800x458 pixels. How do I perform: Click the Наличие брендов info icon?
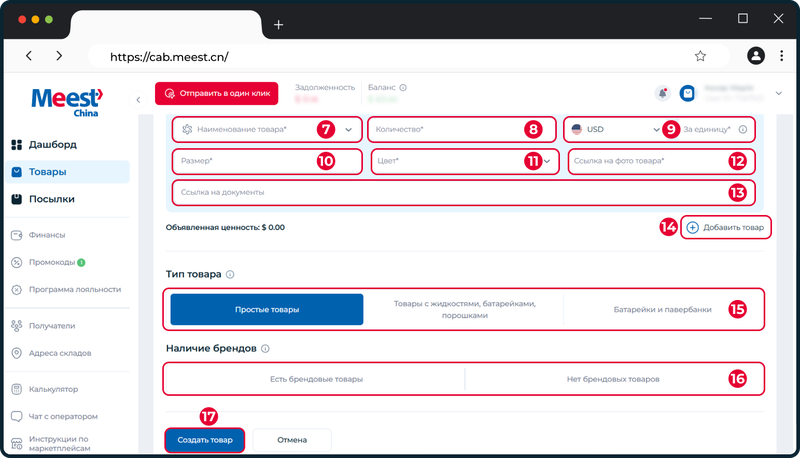point(265,349)
